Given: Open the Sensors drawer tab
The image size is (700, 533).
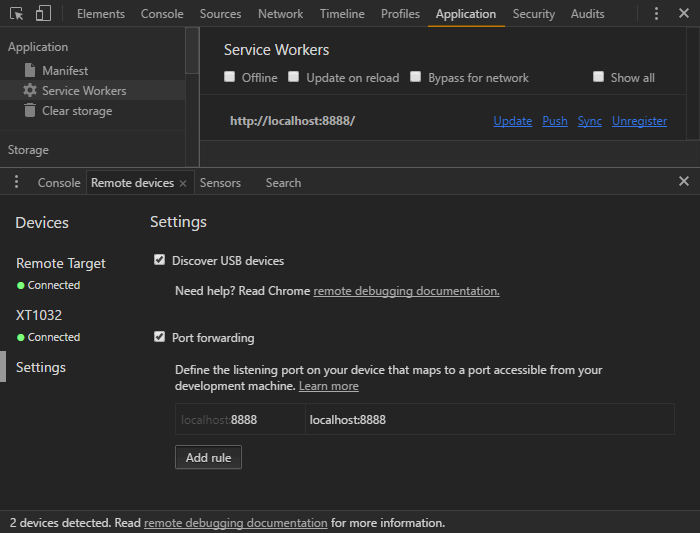Looking at the screenshot, I should pyautogui.click(x=220, y=183).
